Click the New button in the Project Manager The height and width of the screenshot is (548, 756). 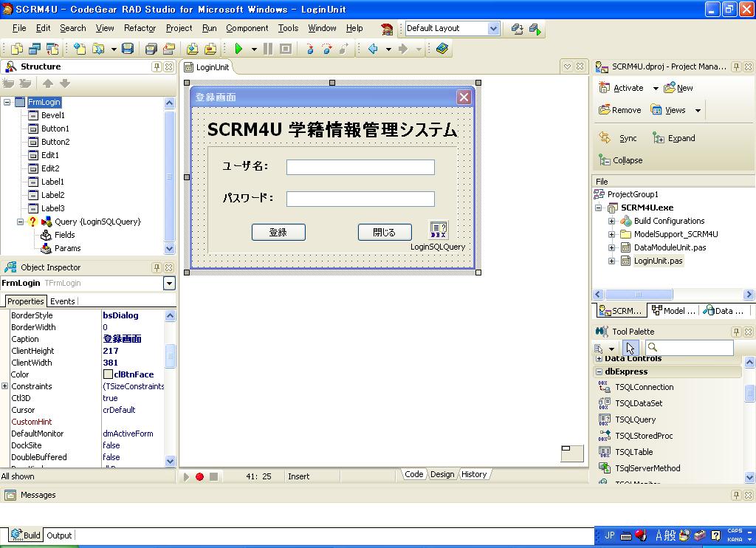click(678, 88)
